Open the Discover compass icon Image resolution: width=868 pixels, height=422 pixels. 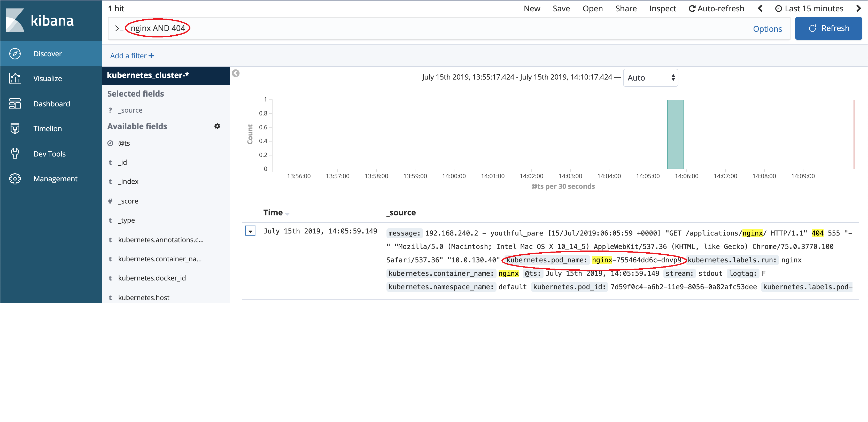pyautogui.click(x=15, y=54)
